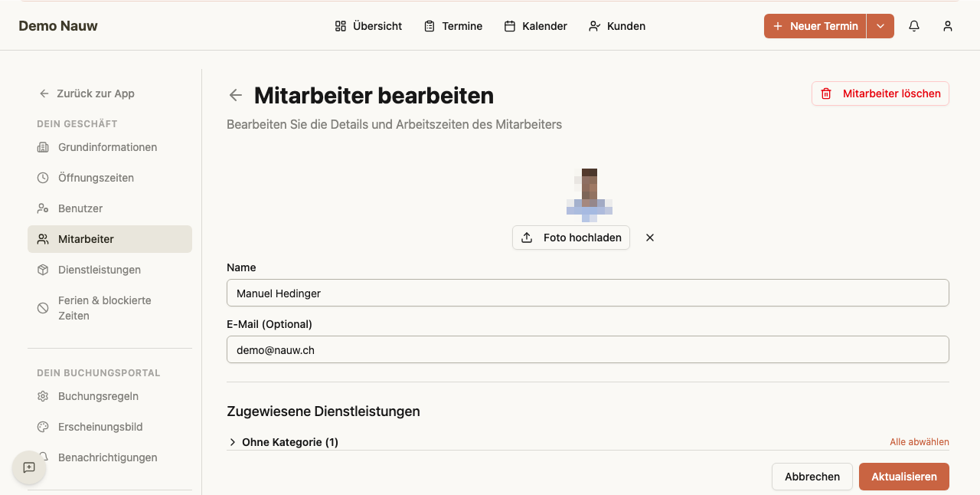Click the E-Mail input field
Image resolution: width=980 pixels, height=495 pixels.
588,349
